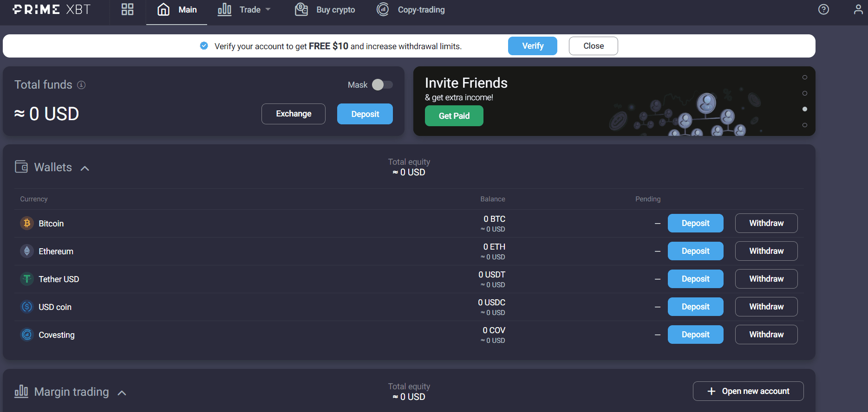Click the Bitcoin currency icon
Viewport: 868px width, 412px height.
coord(27,223)
